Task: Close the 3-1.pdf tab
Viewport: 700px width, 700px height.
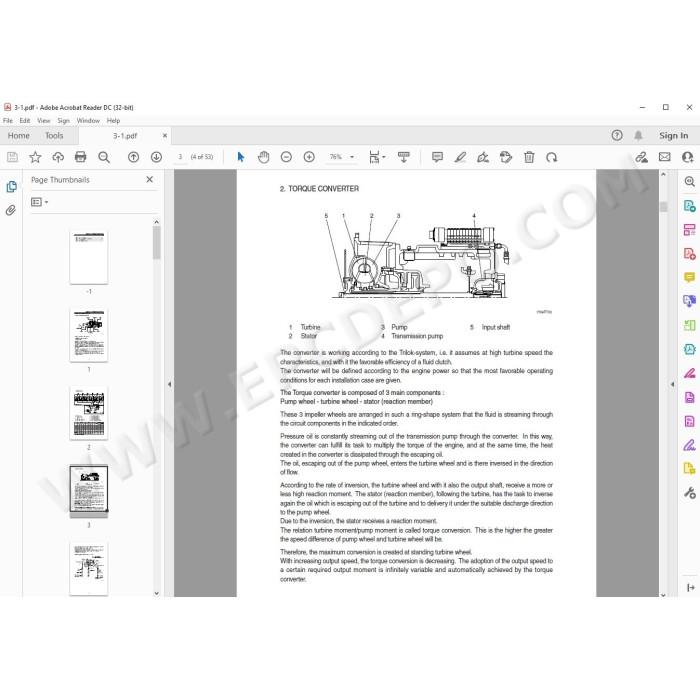Action: [x=165, y=135]
